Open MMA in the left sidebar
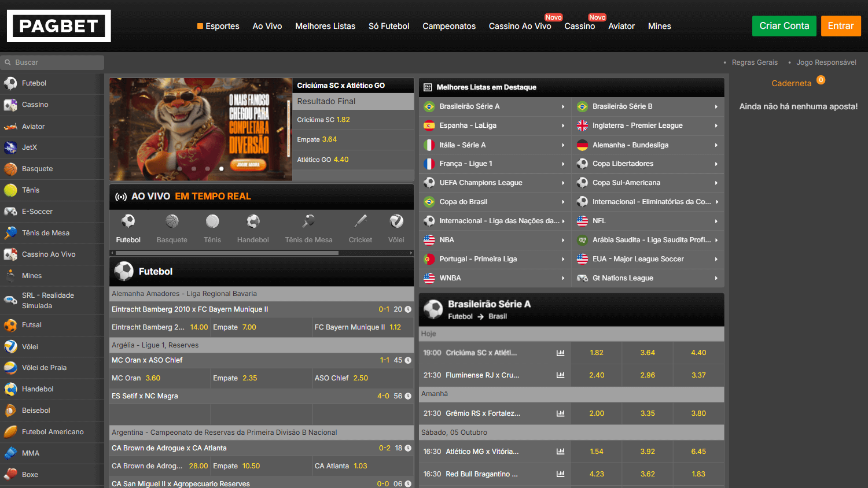Screen dimensions: 868x488 (52, 453)
